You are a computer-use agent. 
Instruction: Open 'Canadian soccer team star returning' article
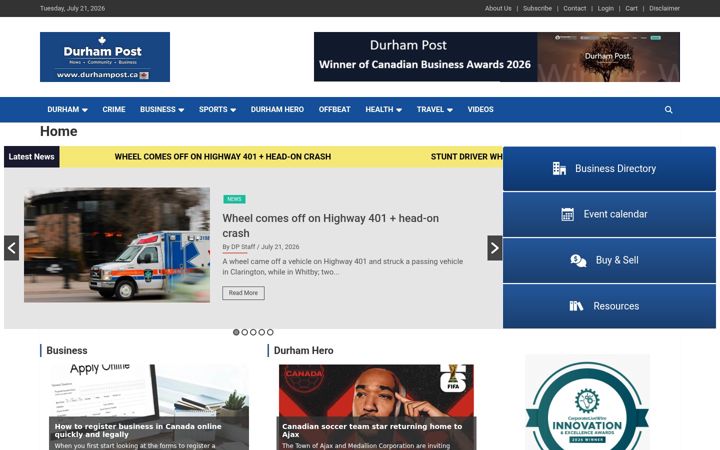tap(372, 430)
